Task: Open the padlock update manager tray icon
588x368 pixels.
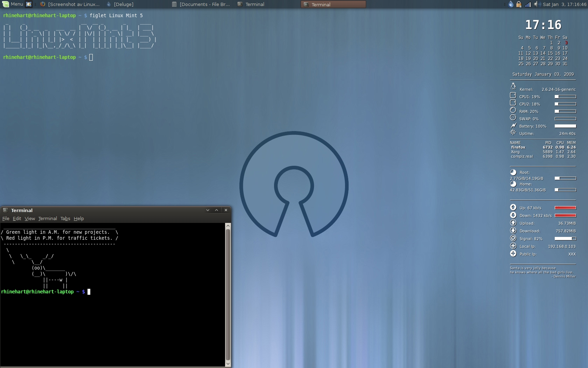Action: click(x=519, y=4)
